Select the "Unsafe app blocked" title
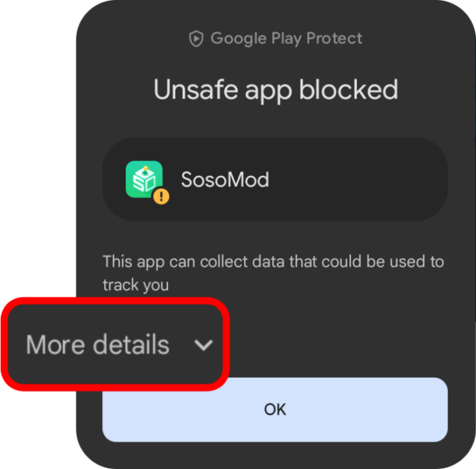Viewport: 476px width, 469px height. 275,90
